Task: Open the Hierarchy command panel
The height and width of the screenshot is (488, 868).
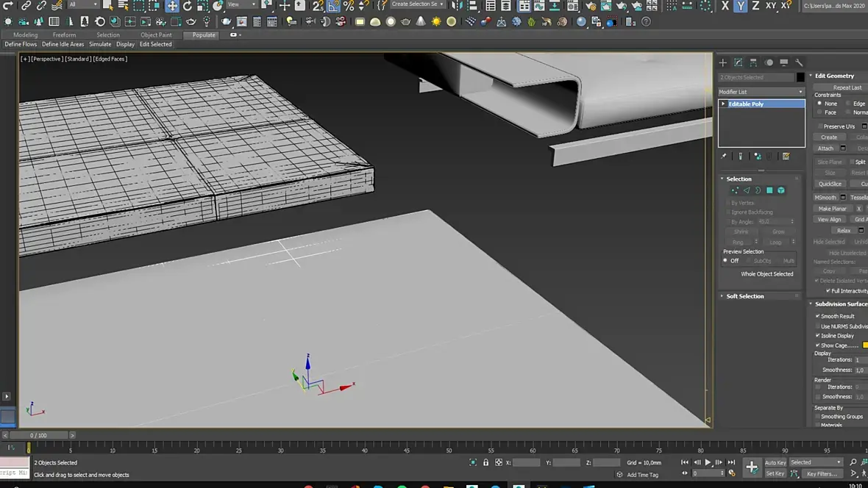Action: point(753,62)
